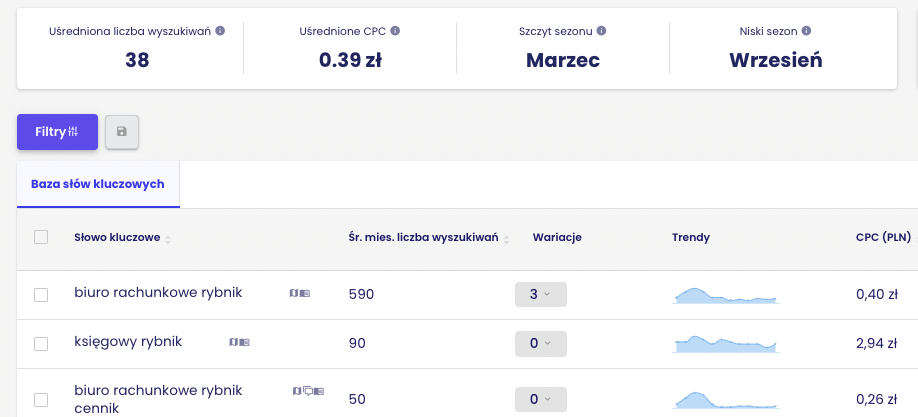Click the save (floppy disk) icon button

click(122, 132)
